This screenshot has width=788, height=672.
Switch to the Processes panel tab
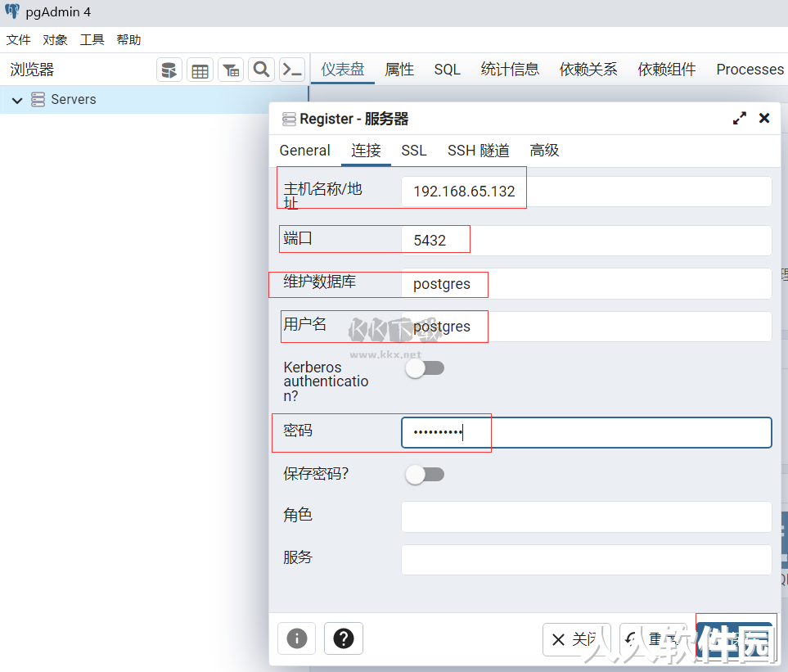tap(750, 70)
